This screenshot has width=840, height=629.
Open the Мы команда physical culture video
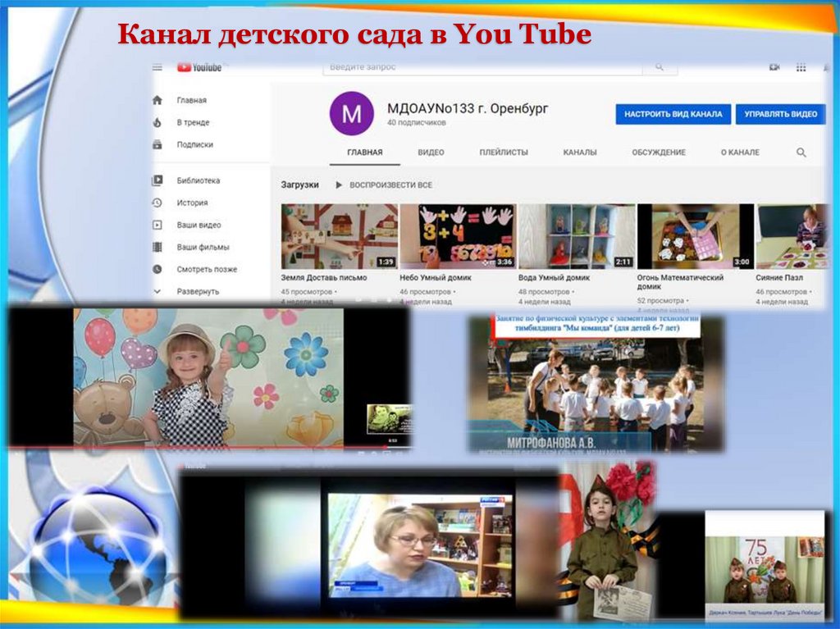pyautogui.click(x=596, y=383)
